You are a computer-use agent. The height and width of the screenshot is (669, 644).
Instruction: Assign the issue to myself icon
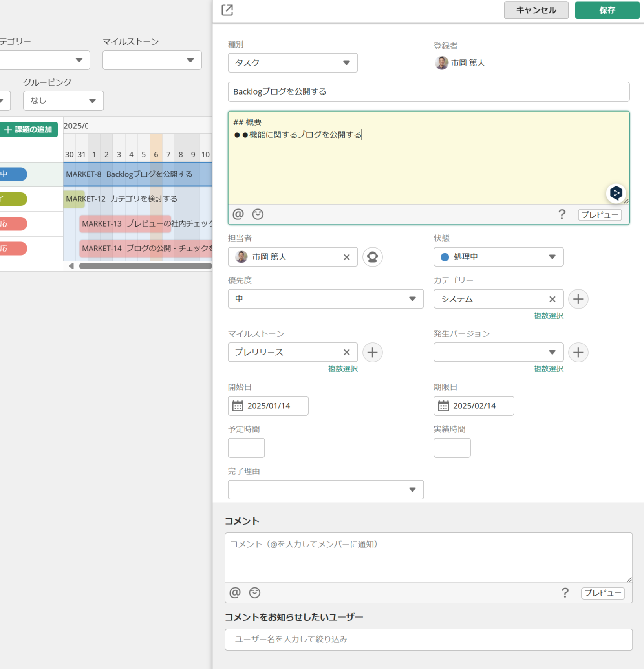click(372, 257)
